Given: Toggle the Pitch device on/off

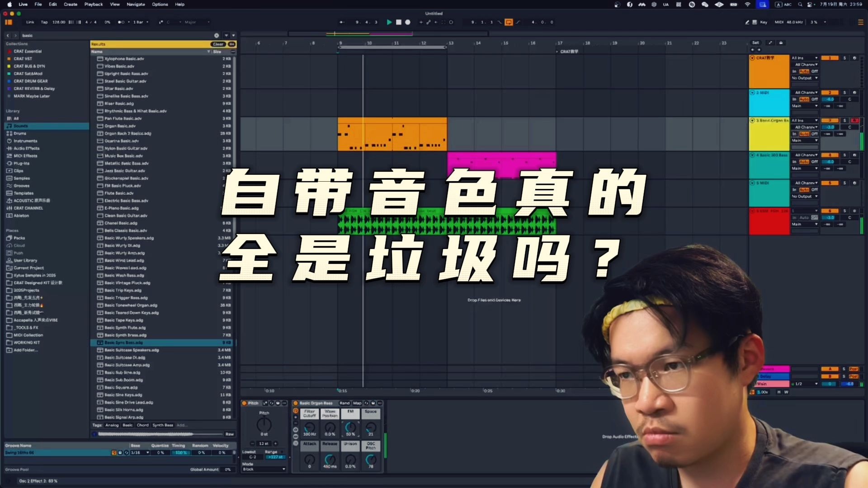Looking at the screenshot, I should [244, 403].
